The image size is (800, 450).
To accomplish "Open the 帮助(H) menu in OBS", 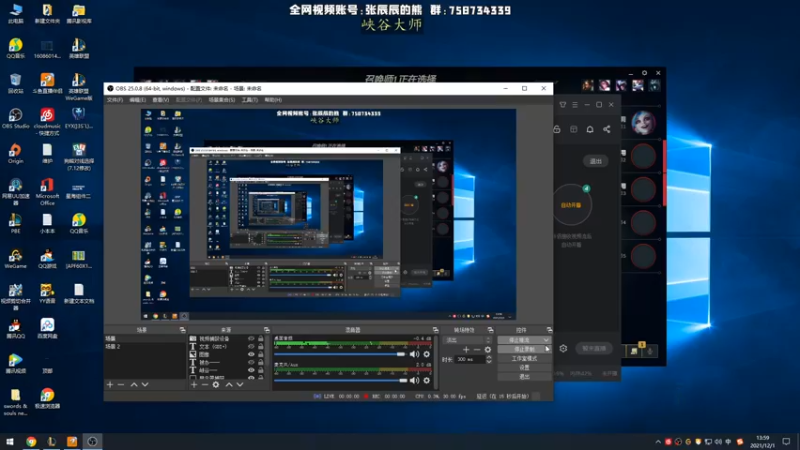I will pyautogui.click(x=273, y=100).
